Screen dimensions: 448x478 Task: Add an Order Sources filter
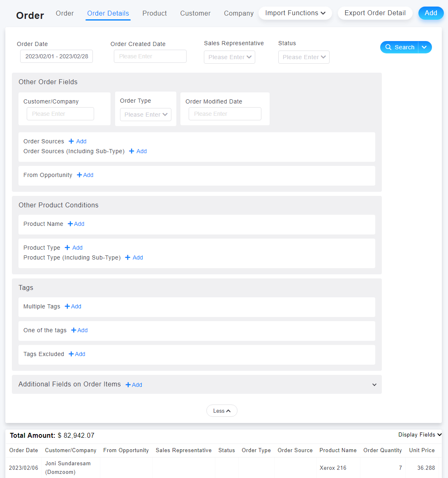coord(78,141)
